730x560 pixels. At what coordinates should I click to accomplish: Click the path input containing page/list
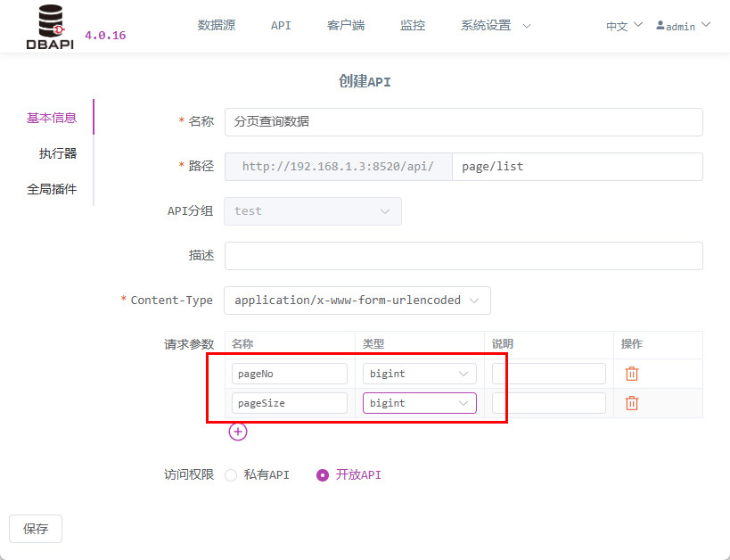click(578, 167)
